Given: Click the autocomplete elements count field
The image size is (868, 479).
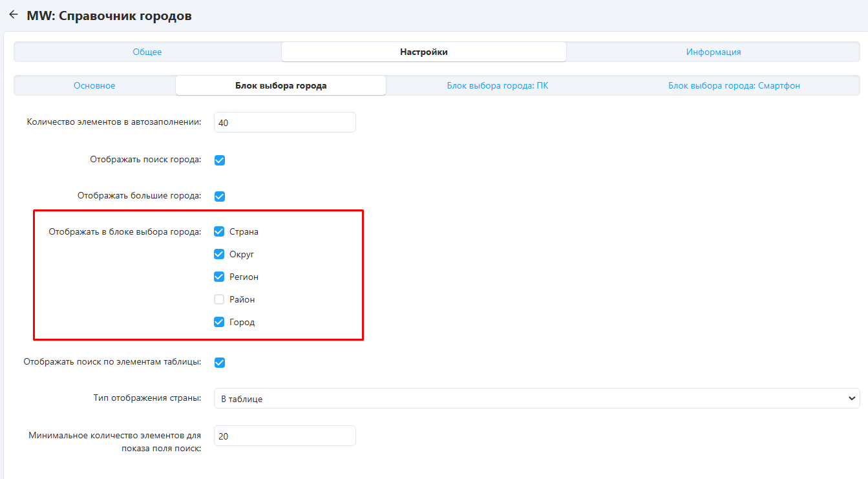Looking at the screenshot, I should click(284, 122).
